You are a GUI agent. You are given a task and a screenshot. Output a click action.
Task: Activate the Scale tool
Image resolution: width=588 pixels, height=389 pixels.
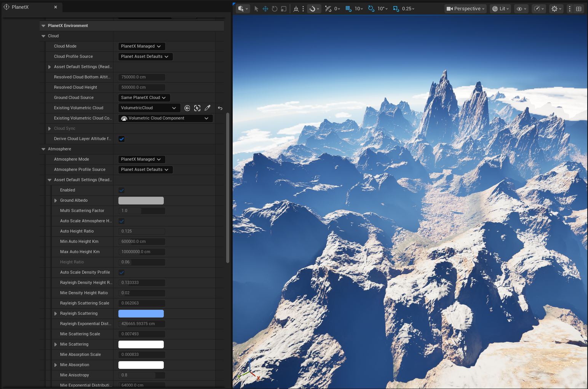point(284,9)
